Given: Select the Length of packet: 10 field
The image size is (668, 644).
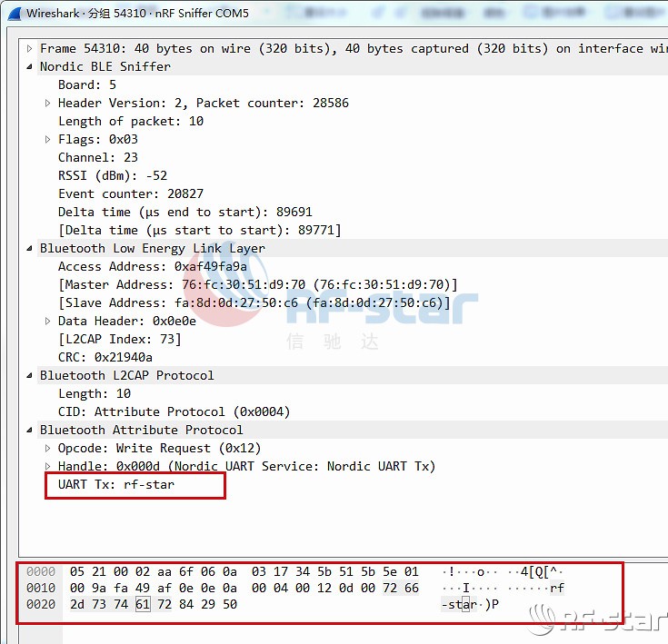Looking at the screenshot, I should [131, 122].
